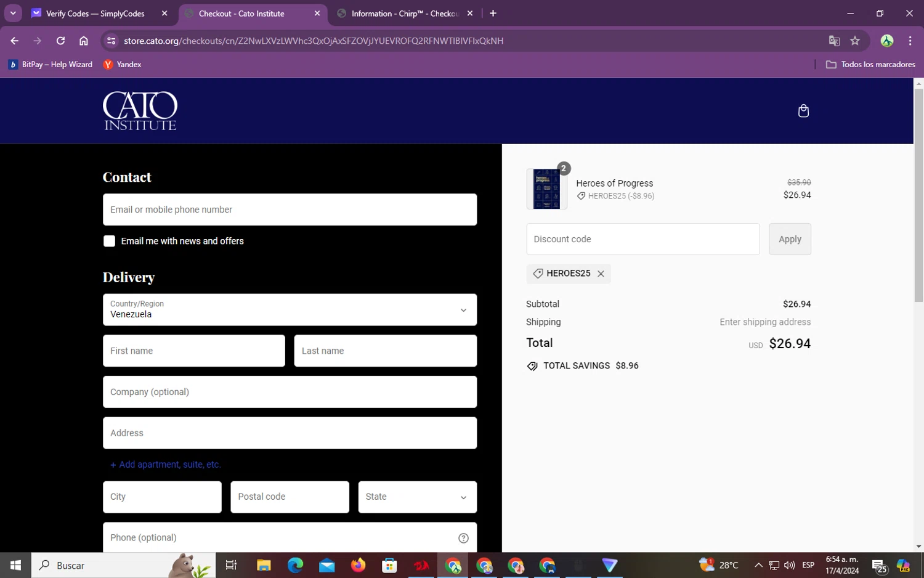Switch to the Information Chirp Checkout tab
924x578 pixels.
(405, 13)
